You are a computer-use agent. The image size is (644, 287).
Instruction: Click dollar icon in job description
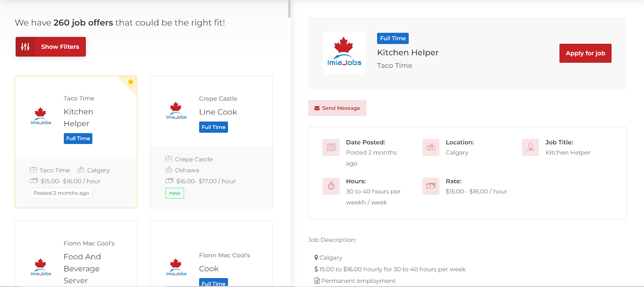pos(316,269)
